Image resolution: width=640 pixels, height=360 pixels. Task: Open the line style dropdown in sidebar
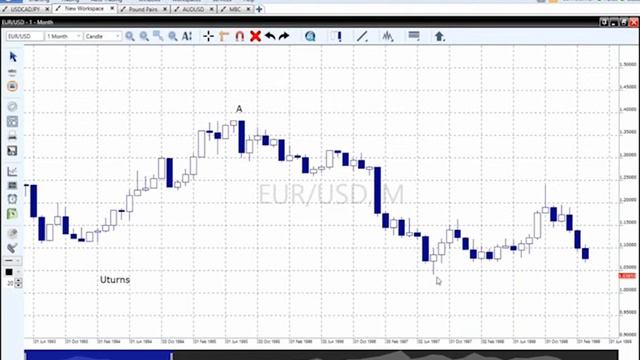tap(12, 260)
